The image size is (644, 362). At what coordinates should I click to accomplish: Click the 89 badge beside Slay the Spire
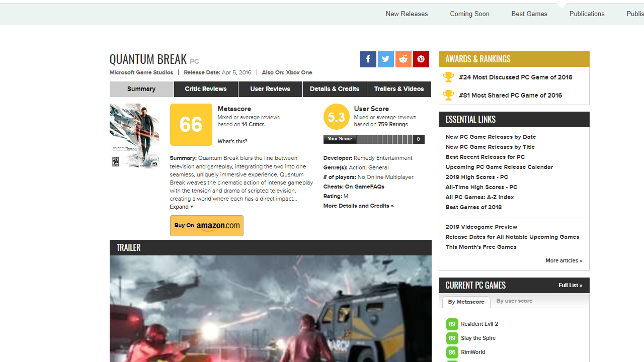[x=452, y=338]
